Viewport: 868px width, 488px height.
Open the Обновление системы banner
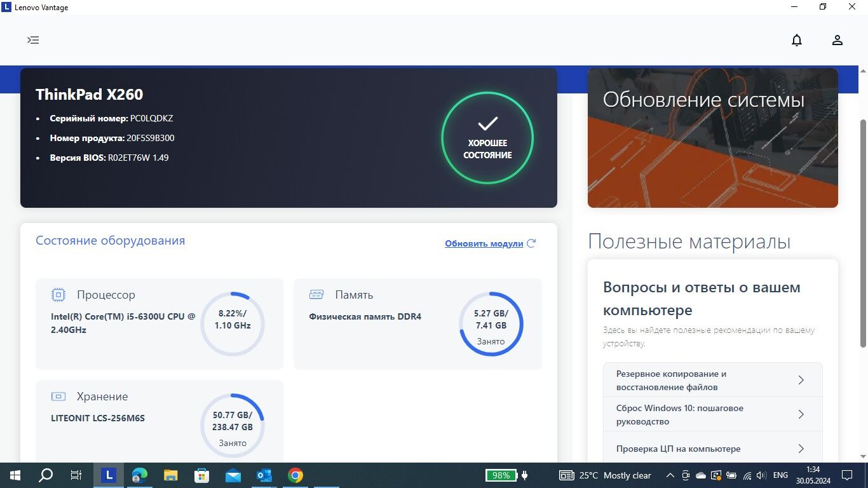[713, 138]
